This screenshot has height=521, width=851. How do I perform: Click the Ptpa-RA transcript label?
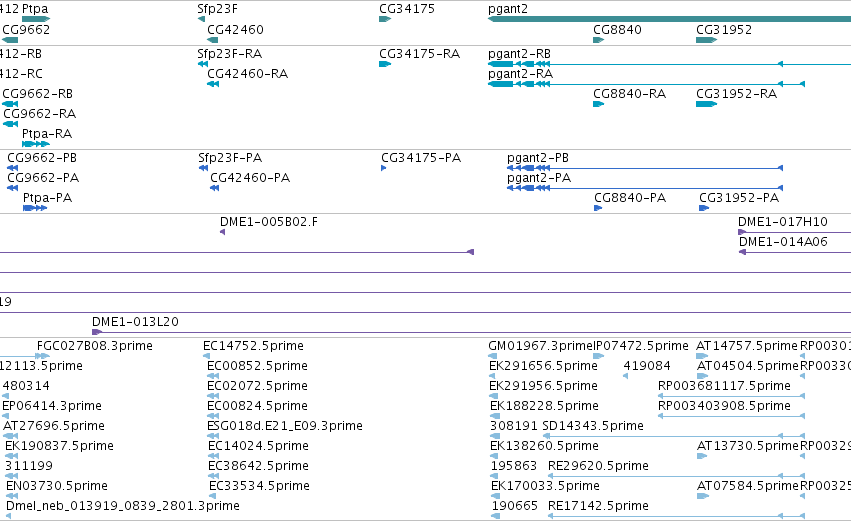47,134
